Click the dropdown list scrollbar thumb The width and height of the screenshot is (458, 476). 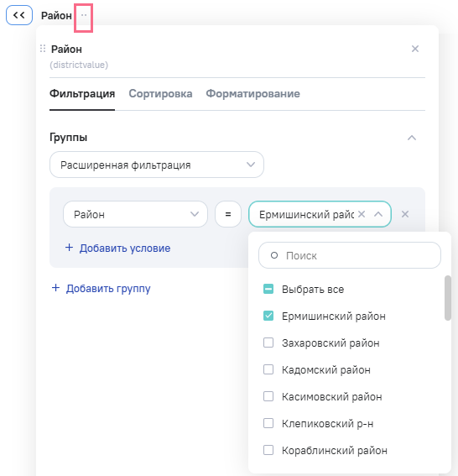click(448, 298)
